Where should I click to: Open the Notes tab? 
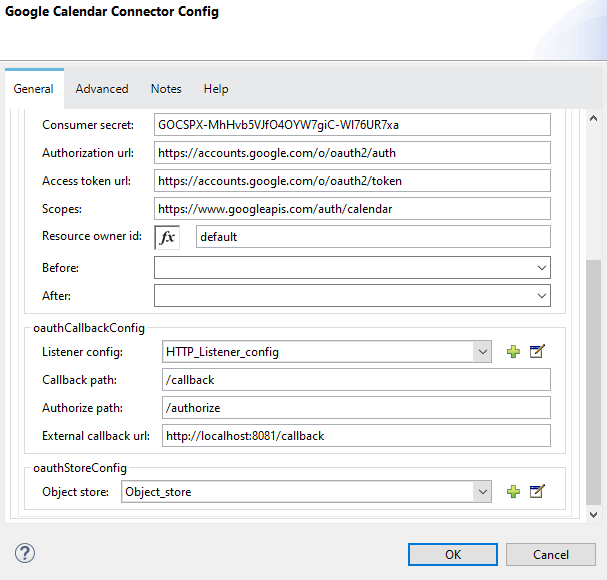166,89
